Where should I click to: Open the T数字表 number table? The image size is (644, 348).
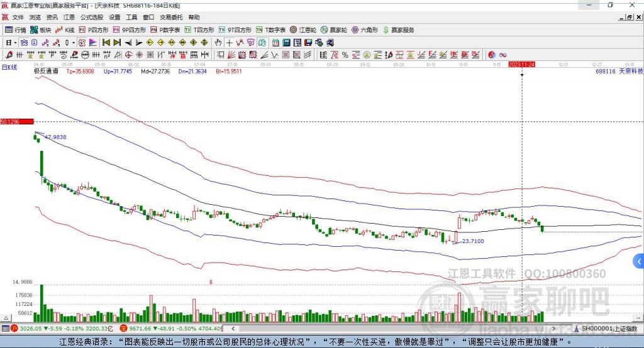270,30
